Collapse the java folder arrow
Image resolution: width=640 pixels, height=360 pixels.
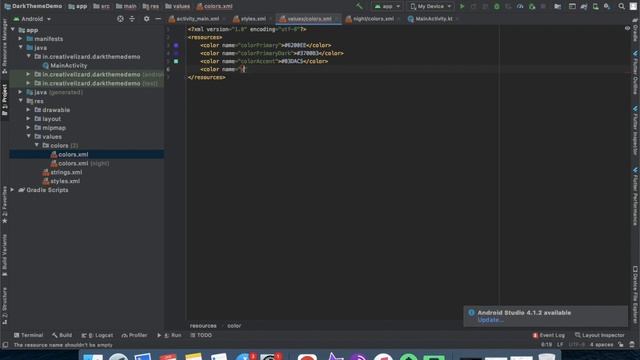(20, 48)
